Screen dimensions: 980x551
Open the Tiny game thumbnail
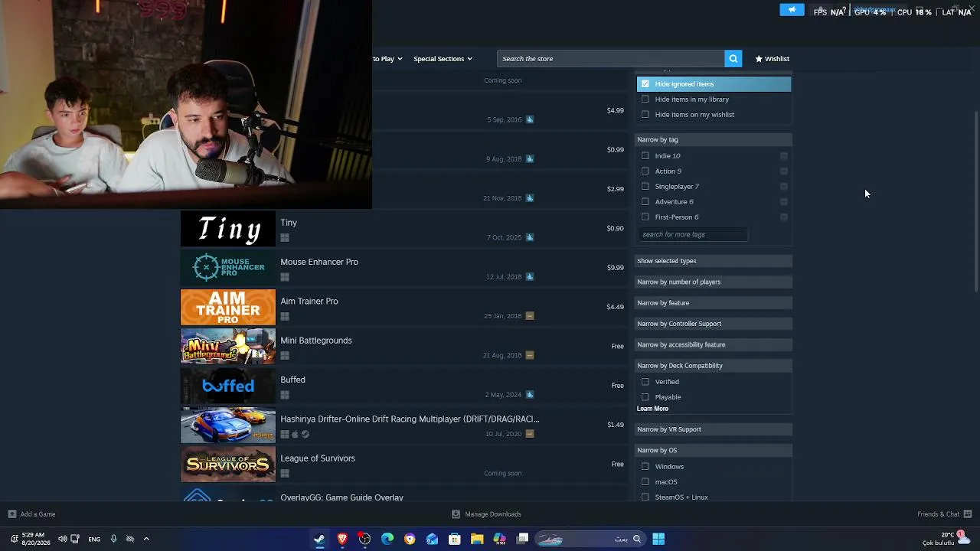click(228, 229)
